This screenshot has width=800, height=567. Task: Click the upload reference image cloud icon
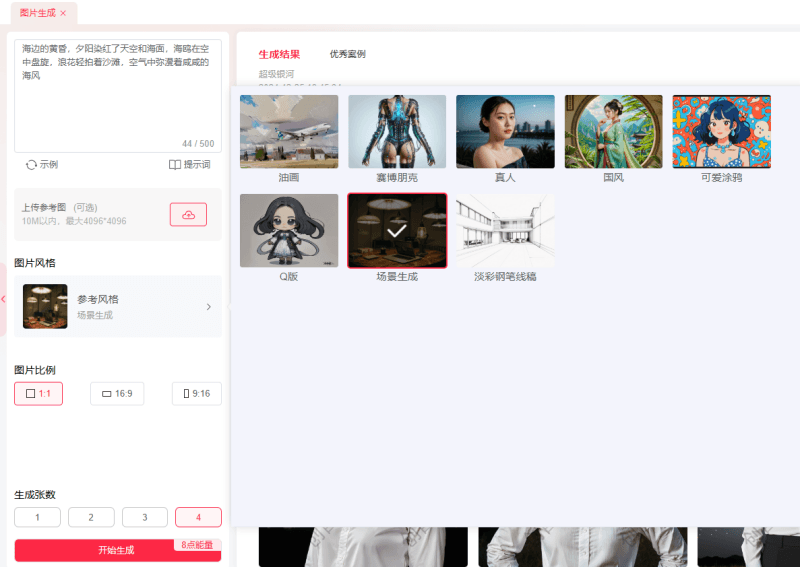coord(188,214)
